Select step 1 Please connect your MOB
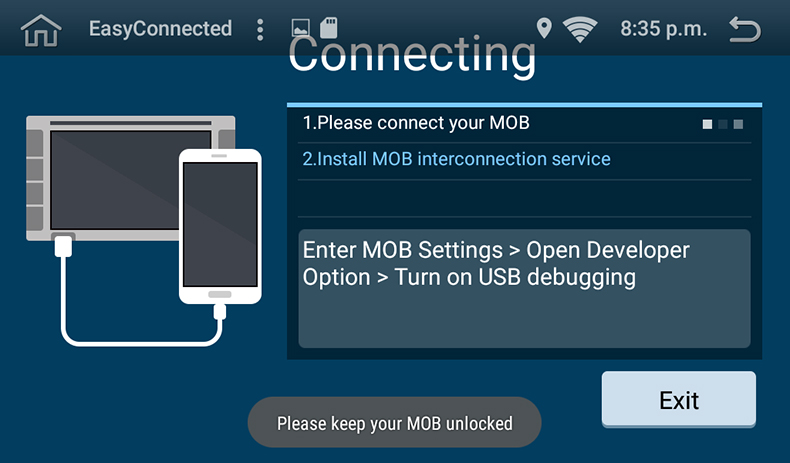This screenshot has width=790, height=463. [416, 123]
